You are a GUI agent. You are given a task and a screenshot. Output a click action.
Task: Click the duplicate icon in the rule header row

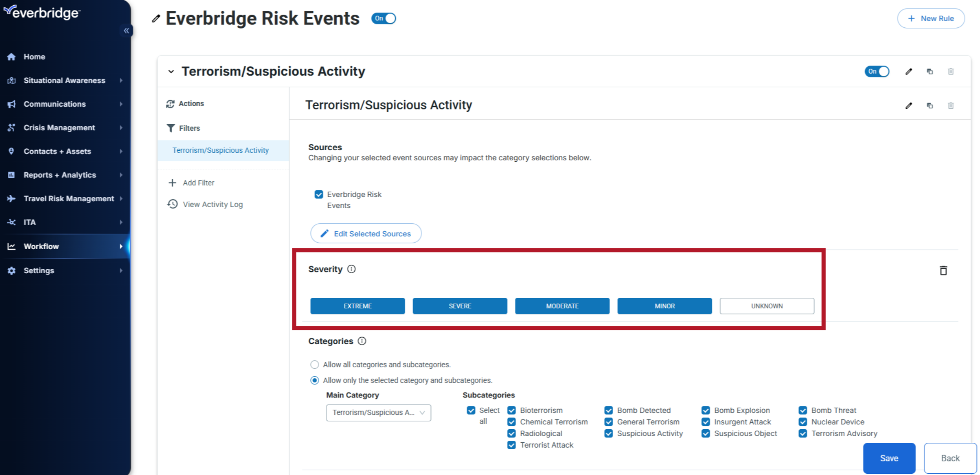[930, 71]
